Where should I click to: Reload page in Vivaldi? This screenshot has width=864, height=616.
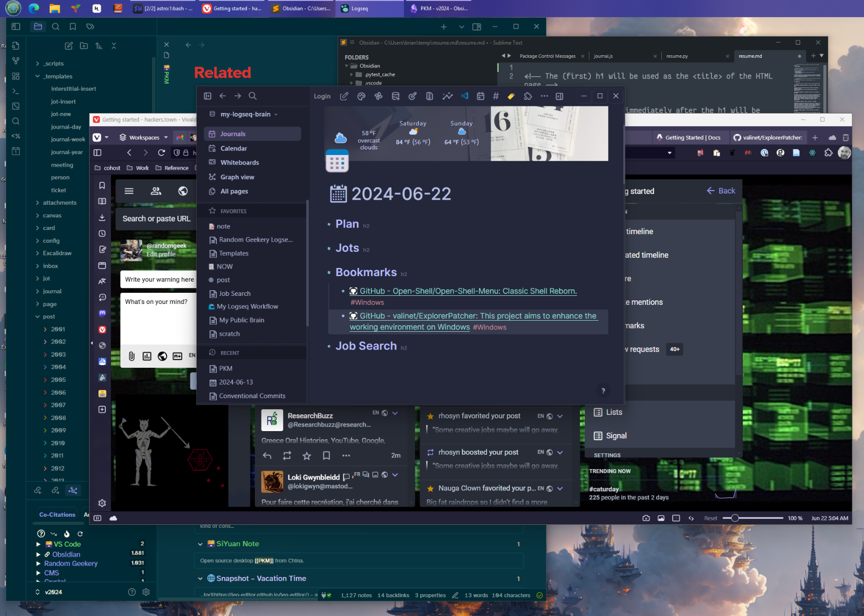(x=161, y=152)
